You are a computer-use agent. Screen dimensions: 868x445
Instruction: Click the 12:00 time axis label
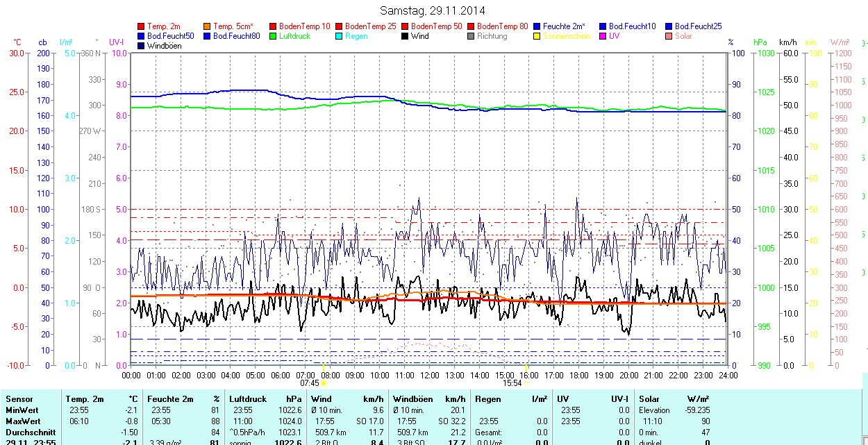tap(430, 375)
